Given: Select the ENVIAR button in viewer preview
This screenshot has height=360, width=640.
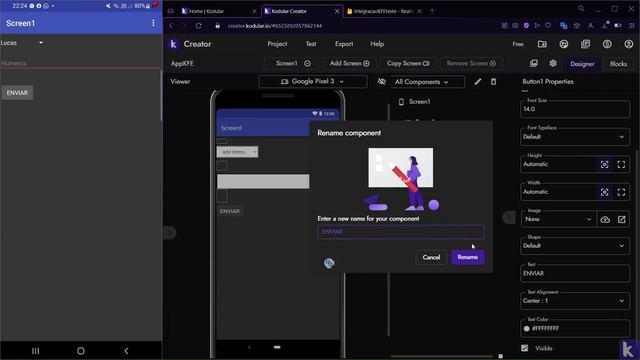Looking at the screenshot, I should coord(229,211).
